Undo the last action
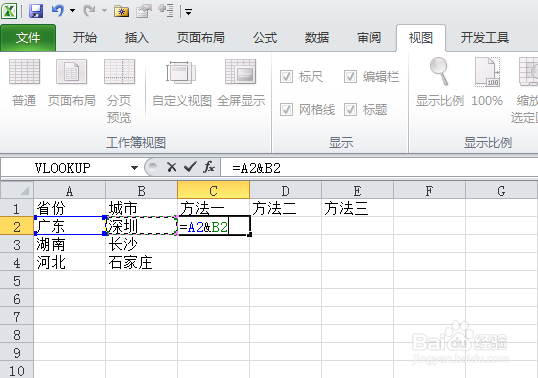The height and width of the screenshot is (378, 538). tap(58, 11)
